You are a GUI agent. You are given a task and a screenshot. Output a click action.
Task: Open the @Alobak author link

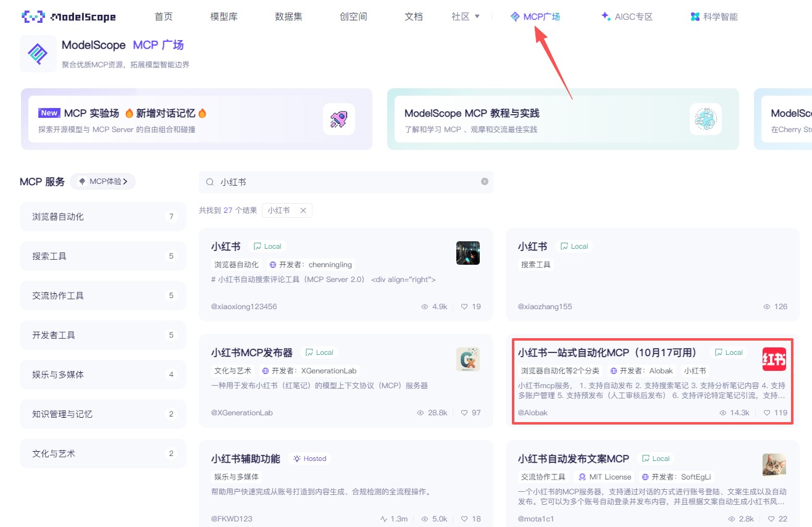pos(533,413)
